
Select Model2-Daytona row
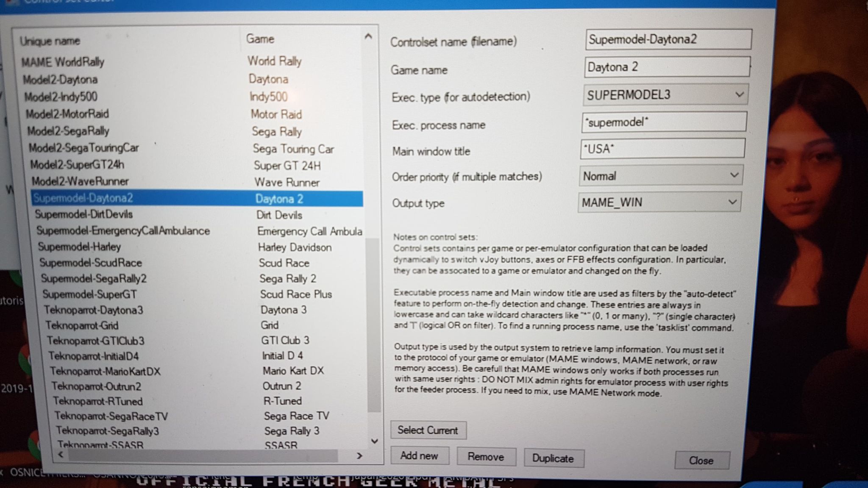pos(192,80)
